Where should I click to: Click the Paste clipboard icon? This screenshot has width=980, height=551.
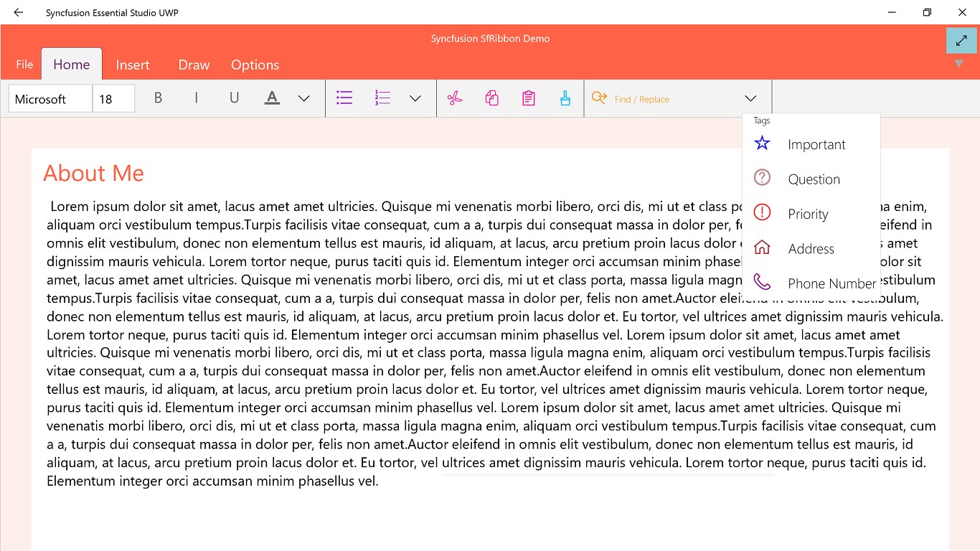(x=529, y=98)
